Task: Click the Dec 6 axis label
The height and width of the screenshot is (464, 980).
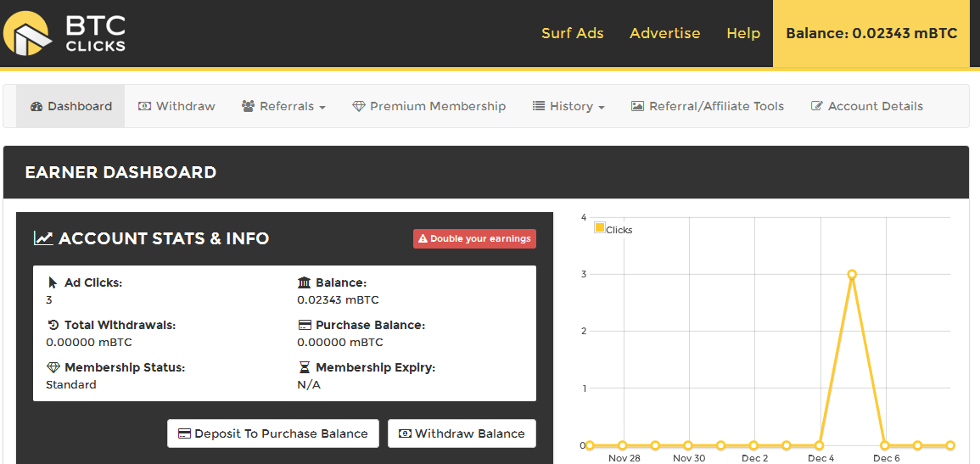Action: click(887, 458)
